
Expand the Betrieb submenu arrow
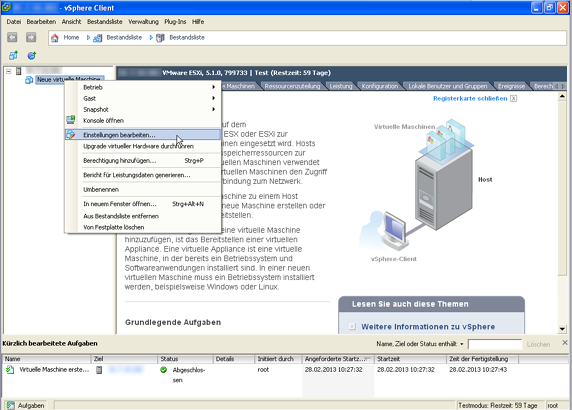pos(213,87)
